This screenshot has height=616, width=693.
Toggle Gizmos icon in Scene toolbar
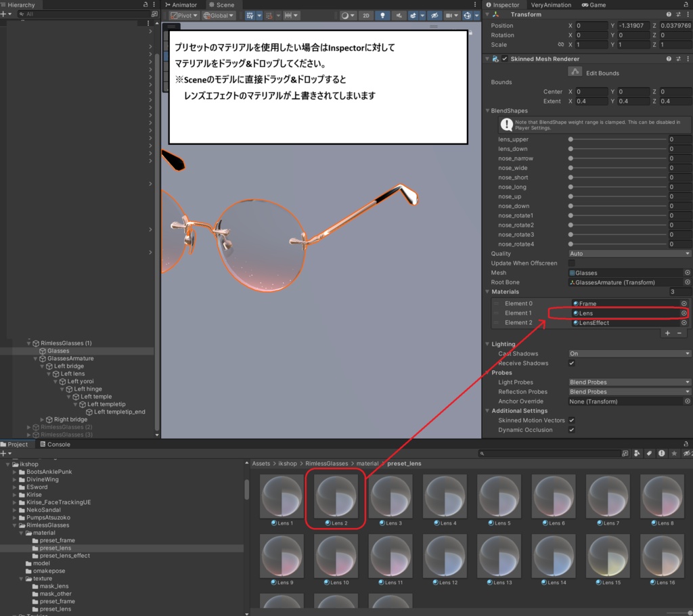click(x=467, y=16)
